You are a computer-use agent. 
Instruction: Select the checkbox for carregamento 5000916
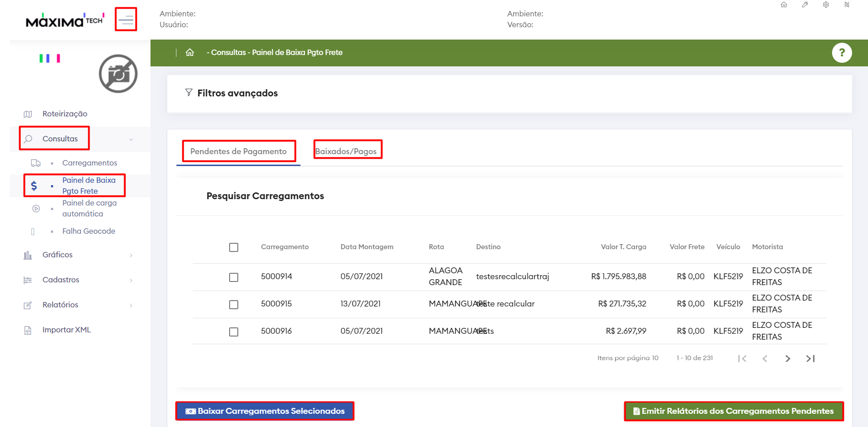[x=234, y=332]
